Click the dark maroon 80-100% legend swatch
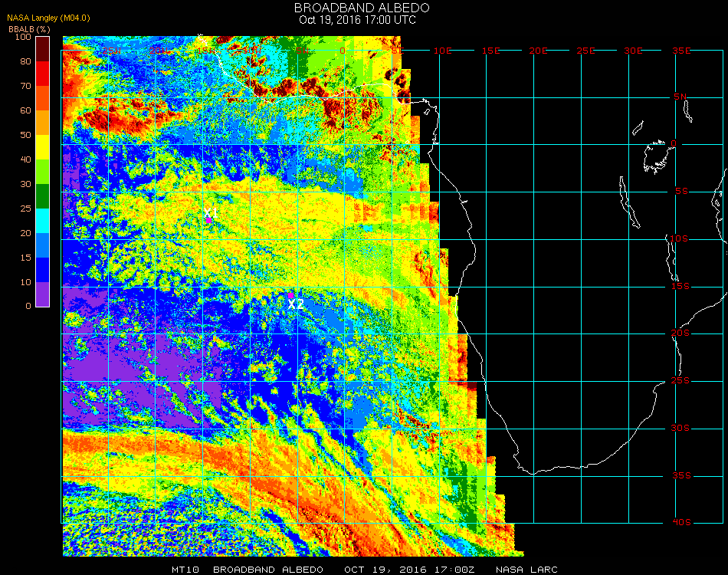 43,49
